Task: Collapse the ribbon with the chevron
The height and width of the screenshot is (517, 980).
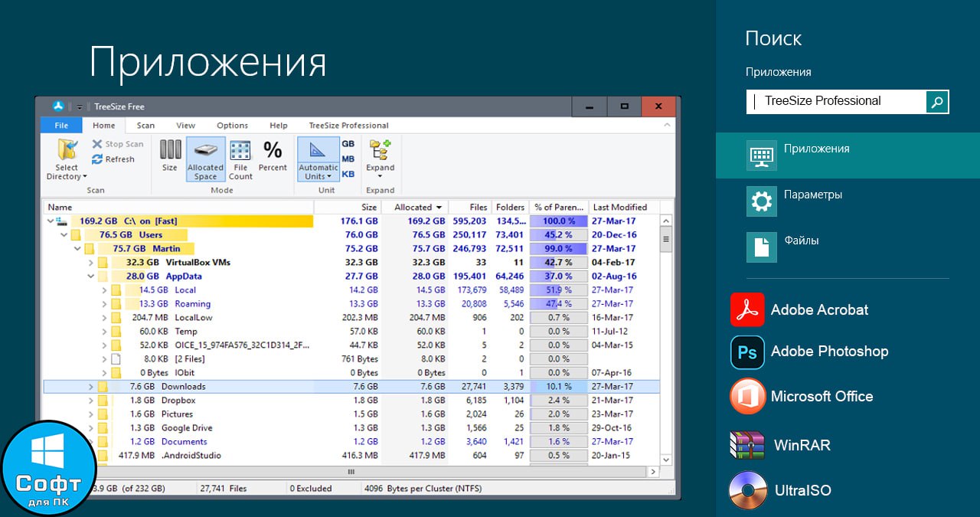Action: pos(667,125)
